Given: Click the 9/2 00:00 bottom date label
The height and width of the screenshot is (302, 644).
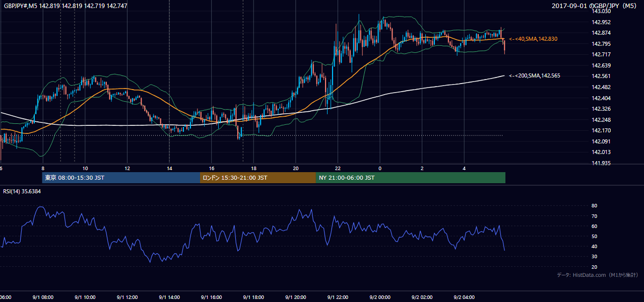Looking at the screenshot, I should point(379,297).
